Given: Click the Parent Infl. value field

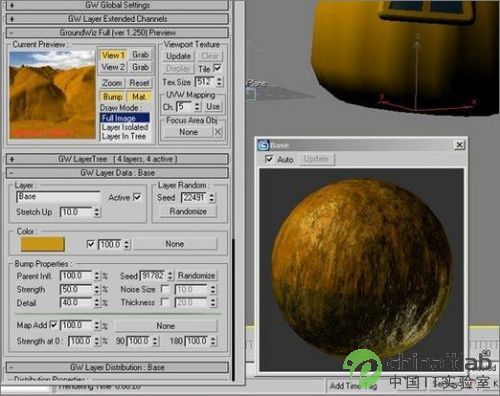Looking at the screenshot, I should (76, 276).
